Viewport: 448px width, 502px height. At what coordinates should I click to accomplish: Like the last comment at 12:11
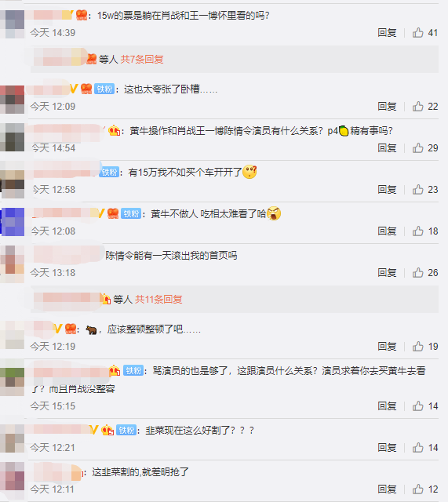point(418,489)
